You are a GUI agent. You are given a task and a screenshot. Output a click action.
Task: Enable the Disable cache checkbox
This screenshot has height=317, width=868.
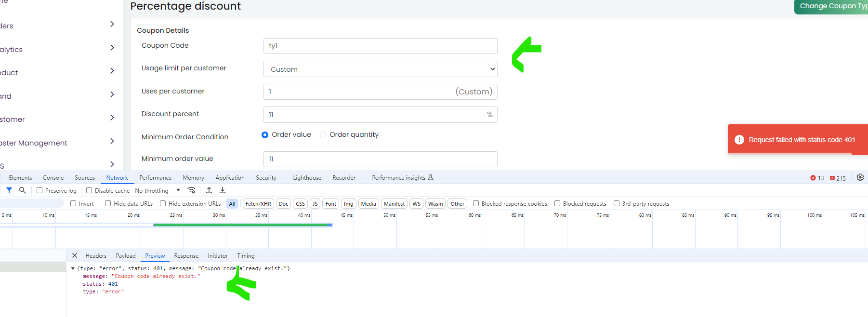(89, 190)
